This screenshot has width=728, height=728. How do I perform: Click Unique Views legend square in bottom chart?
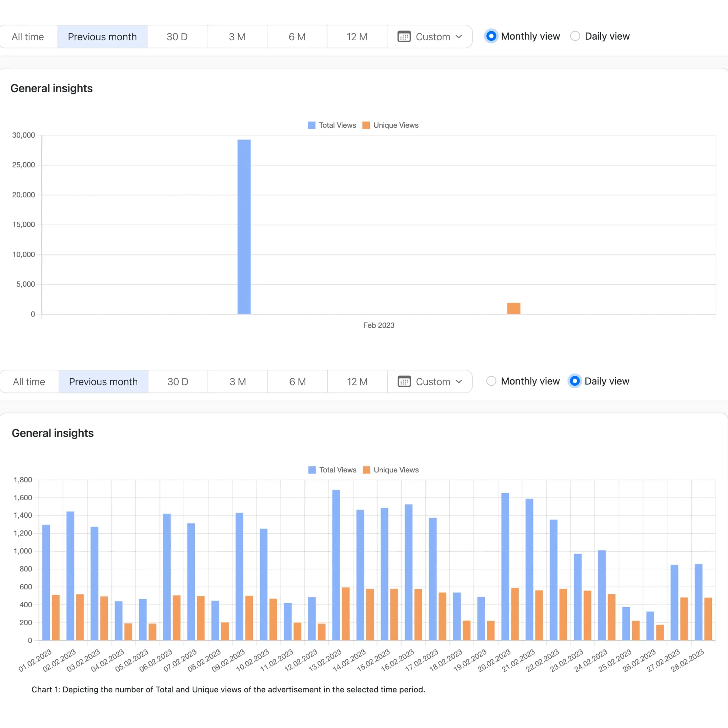click(x=366, y=470)
